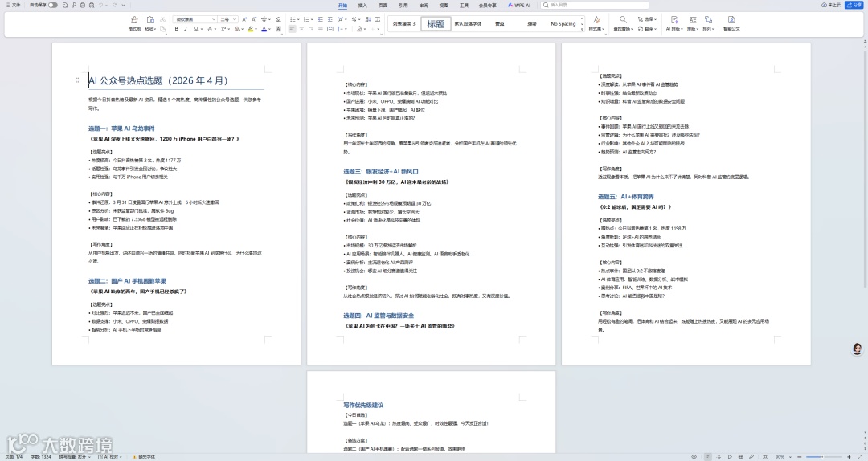This screenshot has height=461, width=868.
Task: Toggle superscript formatting
Action: [x=223, y=29]
